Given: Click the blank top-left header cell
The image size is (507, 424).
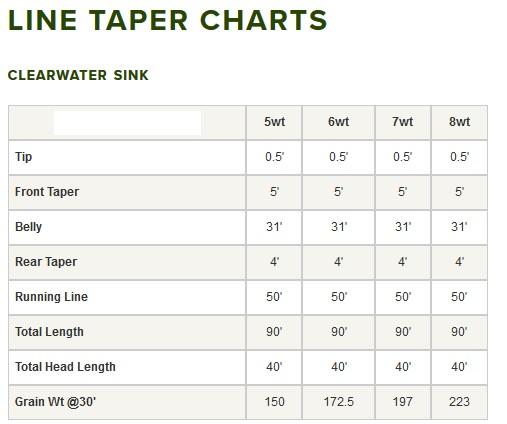Looking at the screenshot, I should pos(127,123).
